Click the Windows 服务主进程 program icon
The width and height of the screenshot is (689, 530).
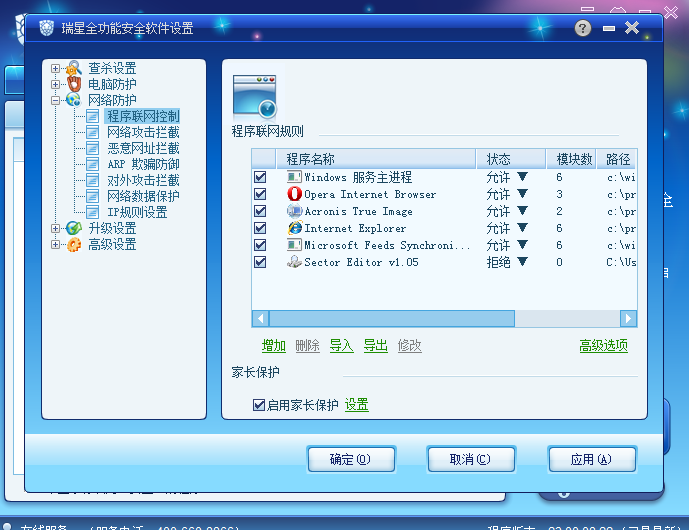[294, 177]
